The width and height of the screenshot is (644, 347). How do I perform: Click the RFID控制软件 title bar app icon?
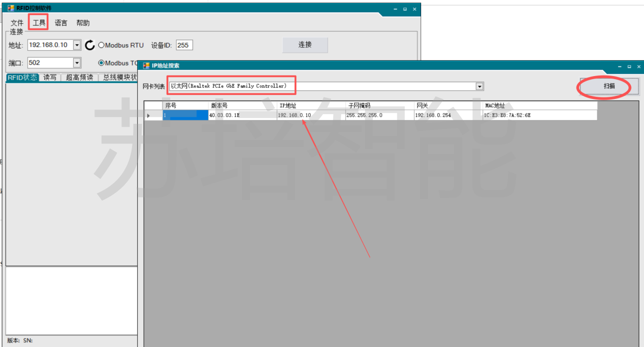click(11, 8)
